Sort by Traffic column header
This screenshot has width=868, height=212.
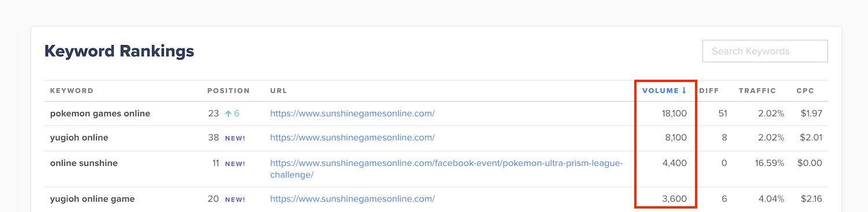coord(757,91)
